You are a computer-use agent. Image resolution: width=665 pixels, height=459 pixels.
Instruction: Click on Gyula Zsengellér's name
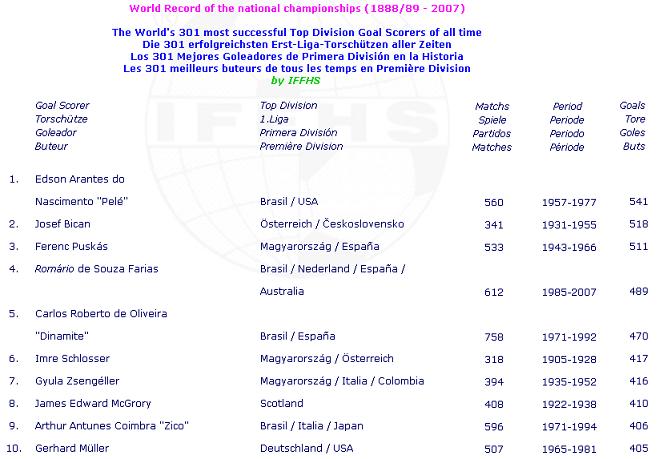(76, 381)
